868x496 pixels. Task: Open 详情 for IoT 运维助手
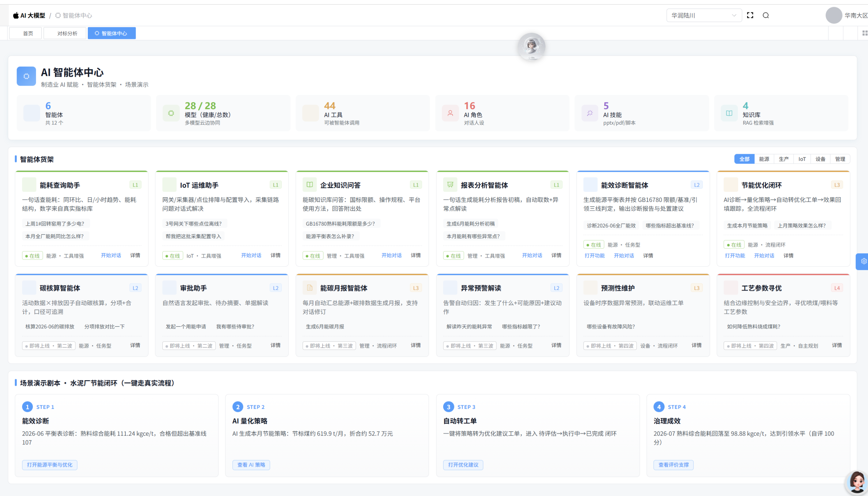(x=275, y=255)
